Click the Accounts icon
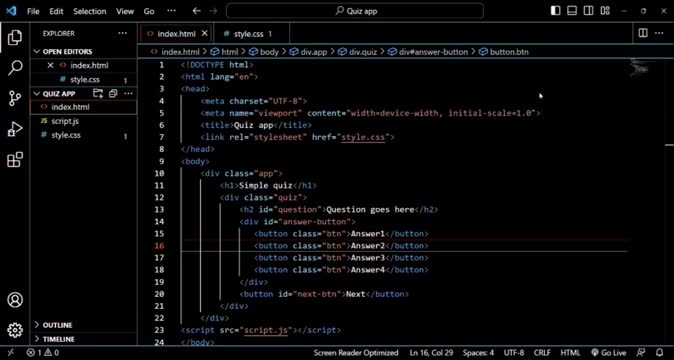The height and width of the screenshot is (360, 674). tap(15, 300)
